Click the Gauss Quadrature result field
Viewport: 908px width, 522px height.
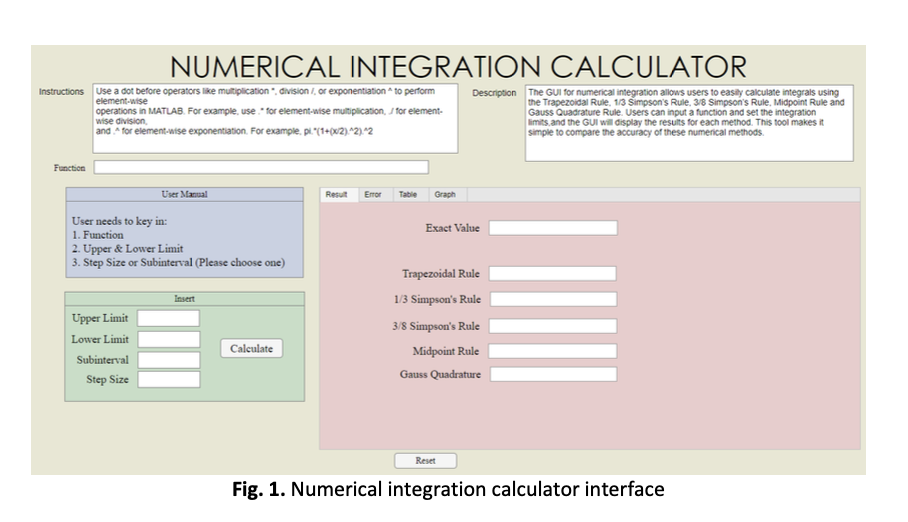click(x=553, y=374)
